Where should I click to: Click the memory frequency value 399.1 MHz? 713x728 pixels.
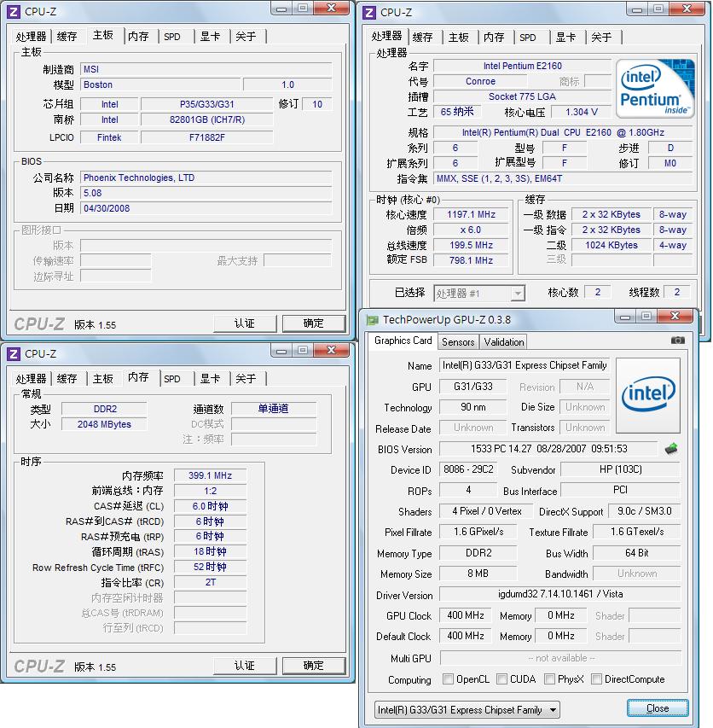(210, 475)
